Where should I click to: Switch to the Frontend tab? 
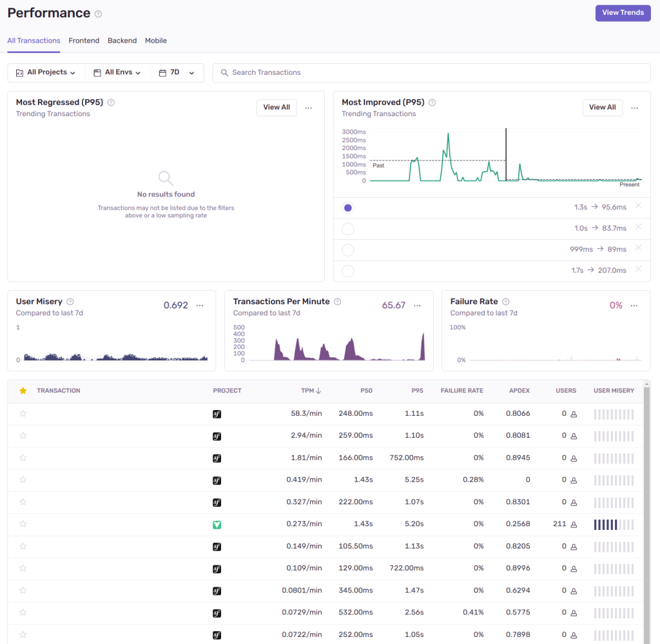coord(84,41)
